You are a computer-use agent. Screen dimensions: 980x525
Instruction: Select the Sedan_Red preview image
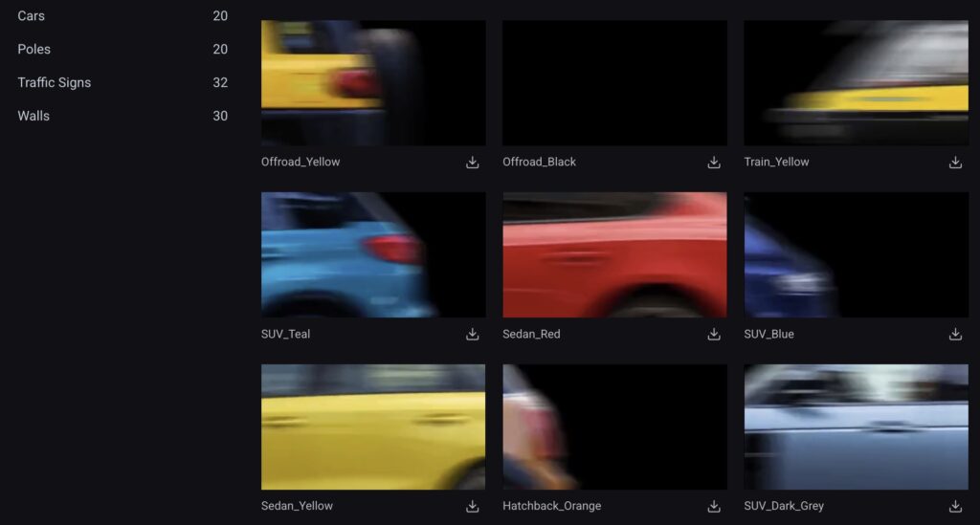[x=614, y=254]
